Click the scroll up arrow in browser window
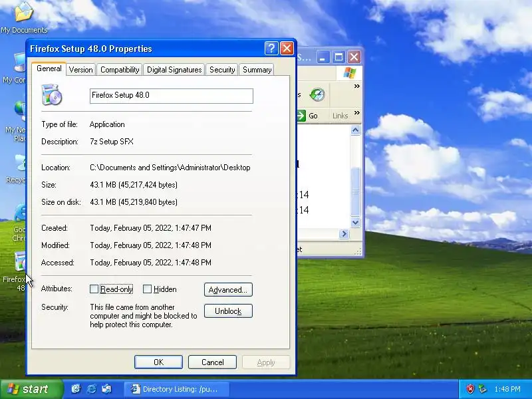532x399 pixels. [x=356, y=130]
